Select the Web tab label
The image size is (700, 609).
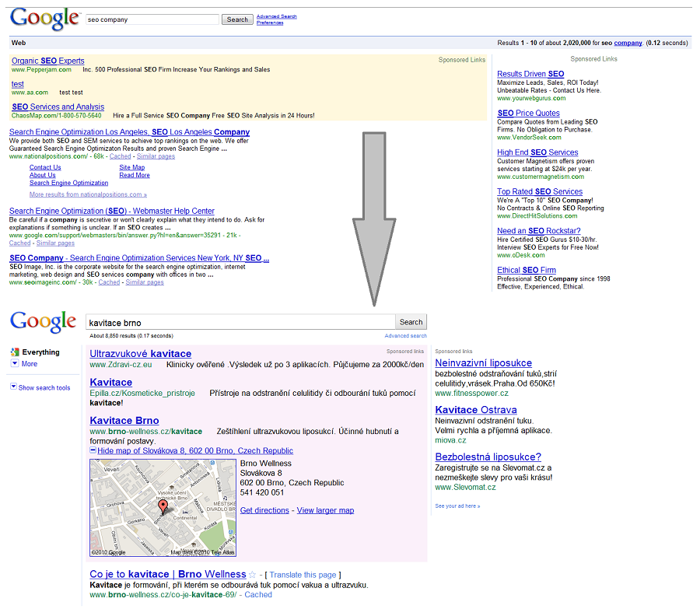pos(19,43)
